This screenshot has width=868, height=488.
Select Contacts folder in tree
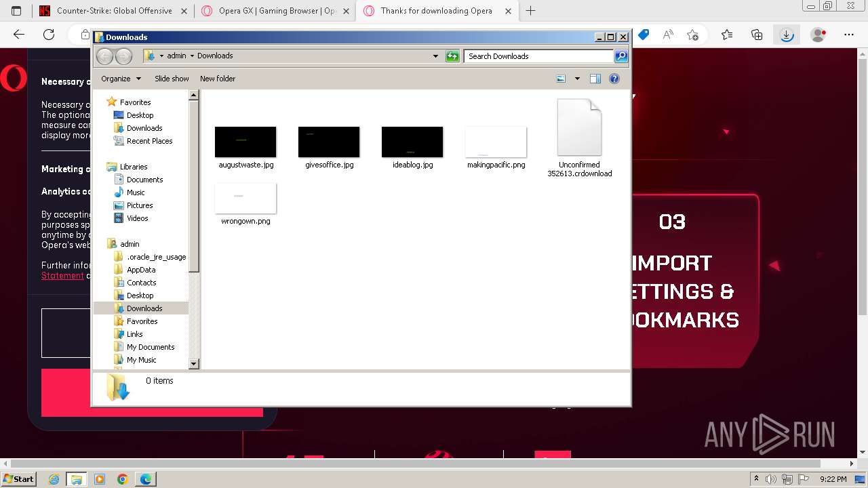(141, 283)
